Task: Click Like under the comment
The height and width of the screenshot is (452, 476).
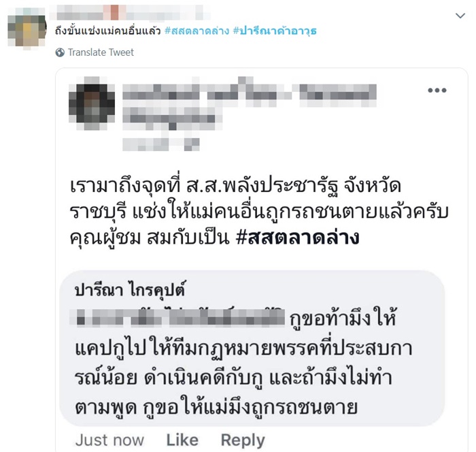Action: [x=182, y=440]
